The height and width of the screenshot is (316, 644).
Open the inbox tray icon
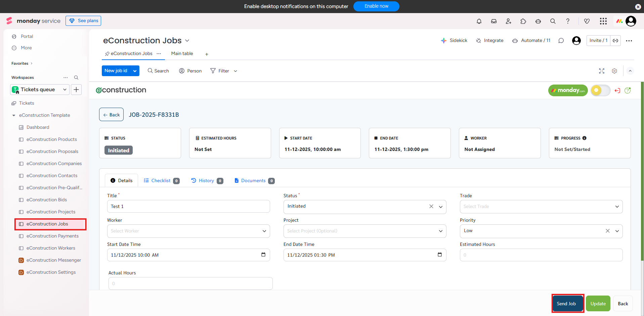pos(493,21)
